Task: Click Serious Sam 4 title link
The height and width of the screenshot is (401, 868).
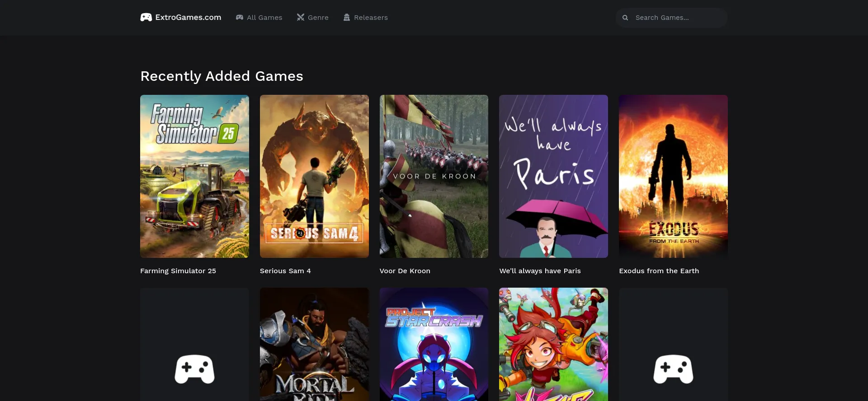Action: coord(285,271)
